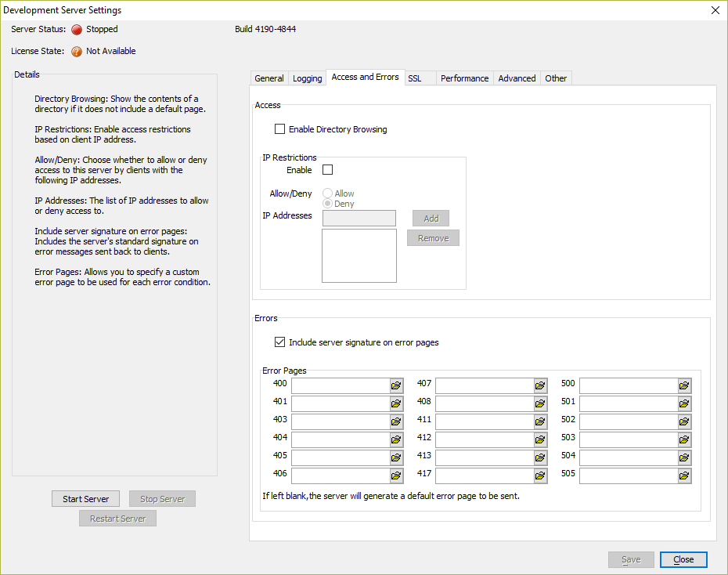Screen dimensions: 728x575
Task: Browse for the 413 error page file
Action: 540,457
